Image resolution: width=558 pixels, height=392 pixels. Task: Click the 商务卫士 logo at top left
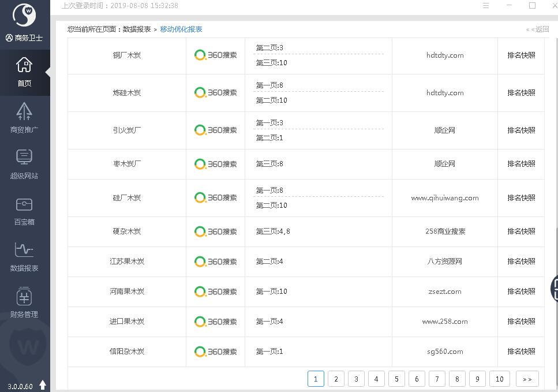tap(24, 16)
